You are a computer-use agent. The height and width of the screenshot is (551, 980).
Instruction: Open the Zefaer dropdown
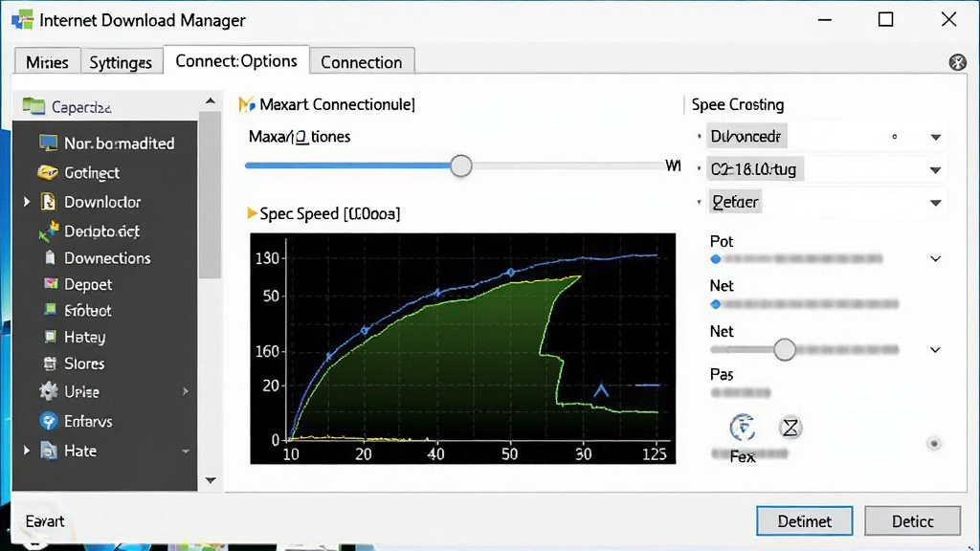(x=936, y=203)
